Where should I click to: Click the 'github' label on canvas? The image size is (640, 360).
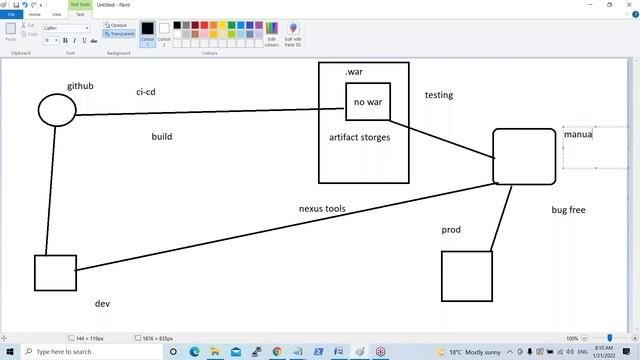pos(80,86)
